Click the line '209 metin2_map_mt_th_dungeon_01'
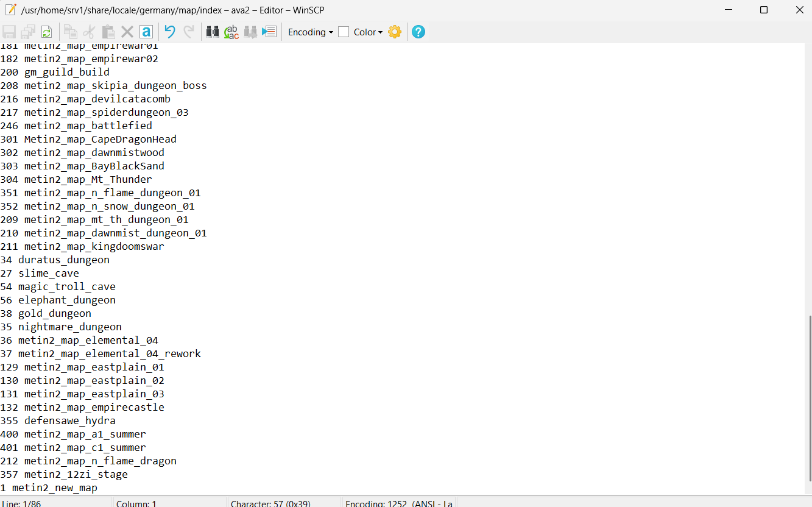Image resolution: width=812 pixels, height=507 pixels. (94, 219)
